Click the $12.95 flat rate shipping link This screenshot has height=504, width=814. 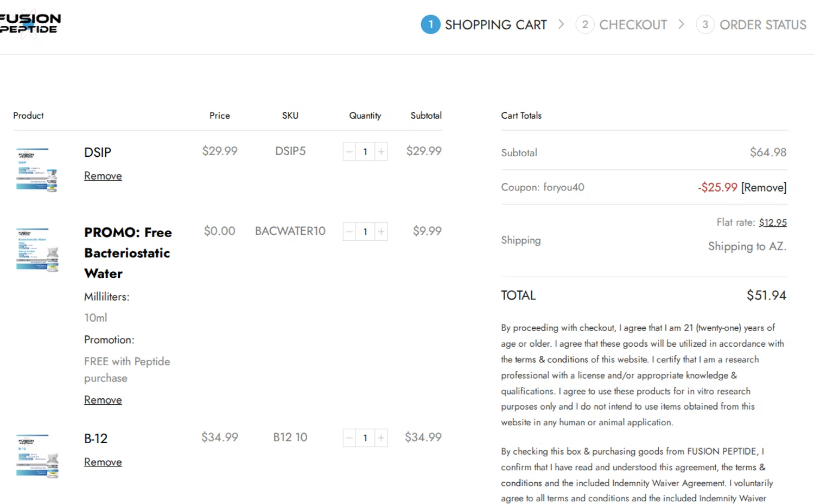[773, 222]
